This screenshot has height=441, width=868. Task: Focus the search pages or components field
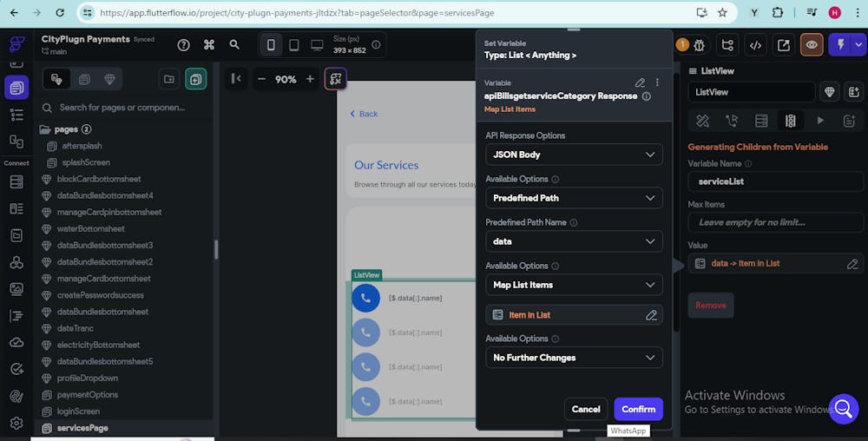pyautogui.click(x=122, y=108)
